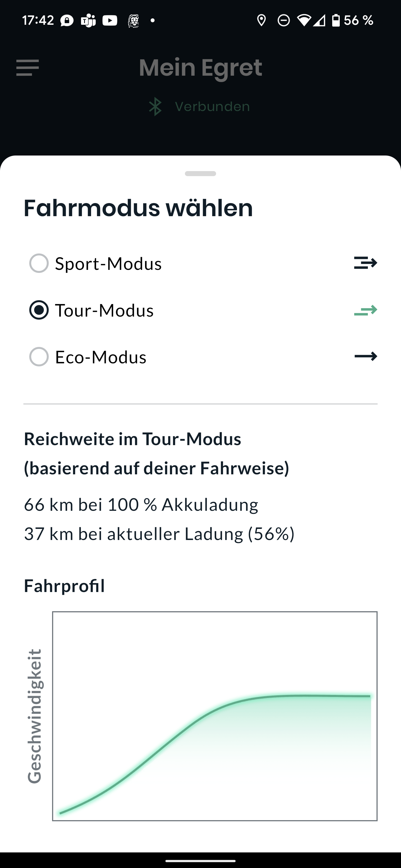Viewport: 401px width, 868px height.
Task: Tap the Sport-Modus label
Action: pos(108,263)
